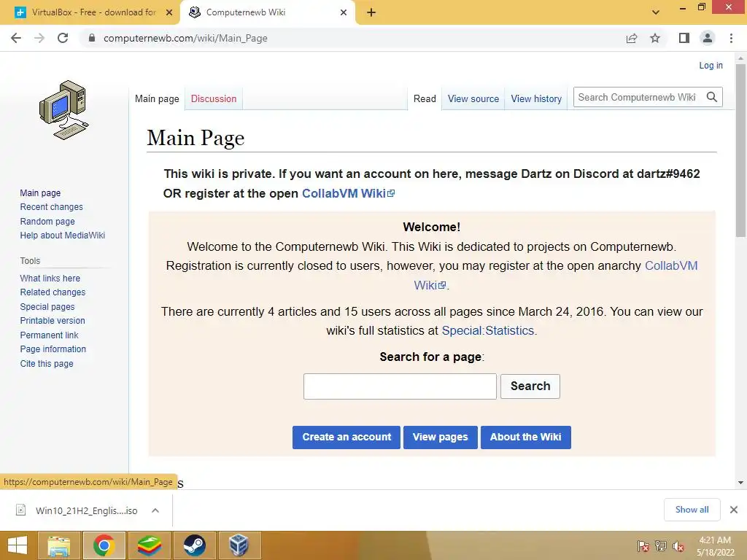Open Random page in the sidebar
The image size is (747, 560).
(x=47, y=222)
